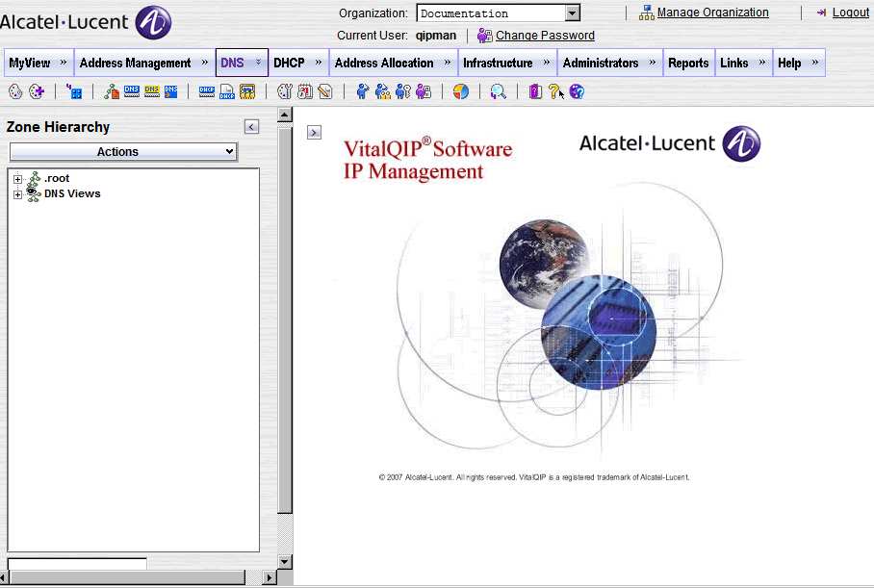The width and height of the screenshot is (874, 588).
Task: Open the Links menu
Action: coord(743,63)
